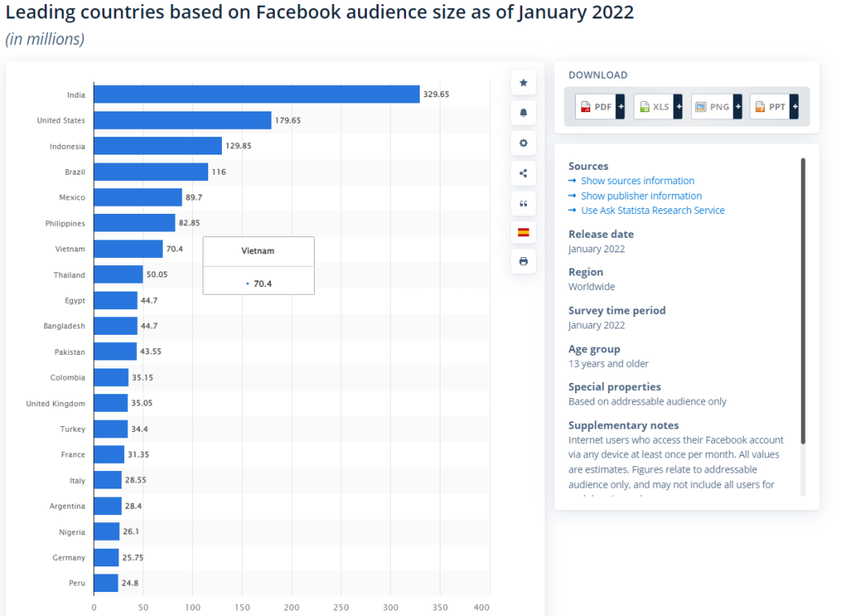This screenshot has width=865, height=616.
Task: Click the Nigeria bar
Action: pyautogui.click(x=107, y=532)
